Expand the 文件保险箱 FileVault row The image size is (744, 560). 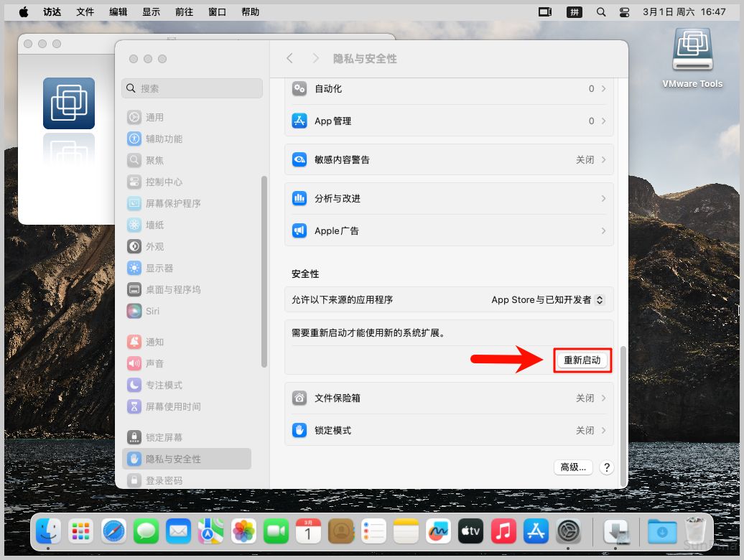449,398
